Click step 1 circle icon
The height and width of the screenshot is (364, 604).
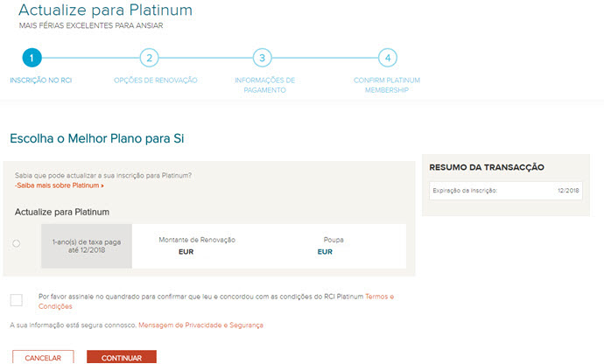pos(32,58)
